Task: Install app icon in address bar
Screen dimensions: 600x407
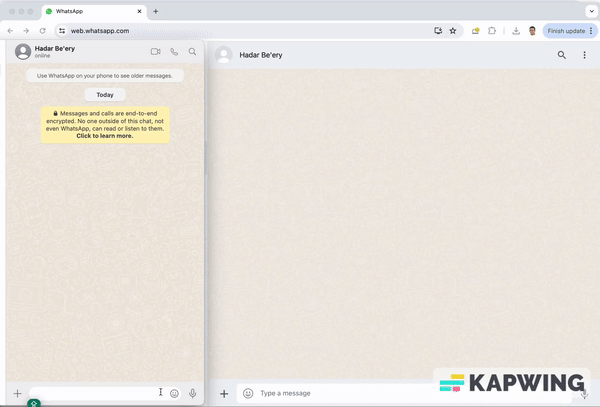Action: tap(438, 31)
